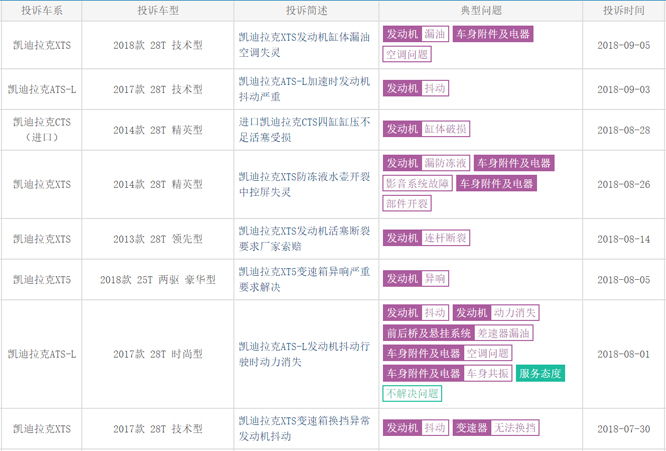Click the date 2018-08-01
The image size is (666, 451).
pos(624,354)
